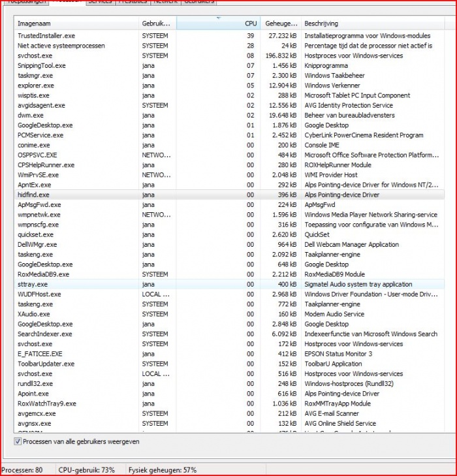Viewport: 457px width, 476px height.
Task: Select the TrustedInstaller.exe process
Action: (229, 36)
